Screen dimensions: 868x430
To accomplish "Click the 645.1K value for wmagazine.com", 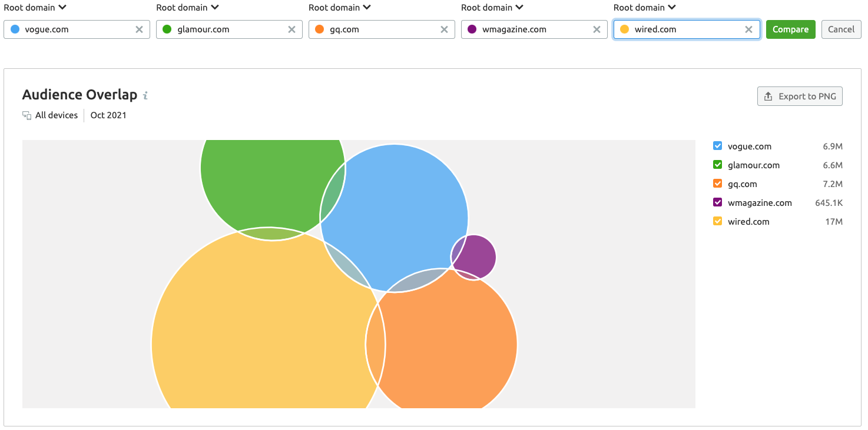I will (x=829, y=202).
